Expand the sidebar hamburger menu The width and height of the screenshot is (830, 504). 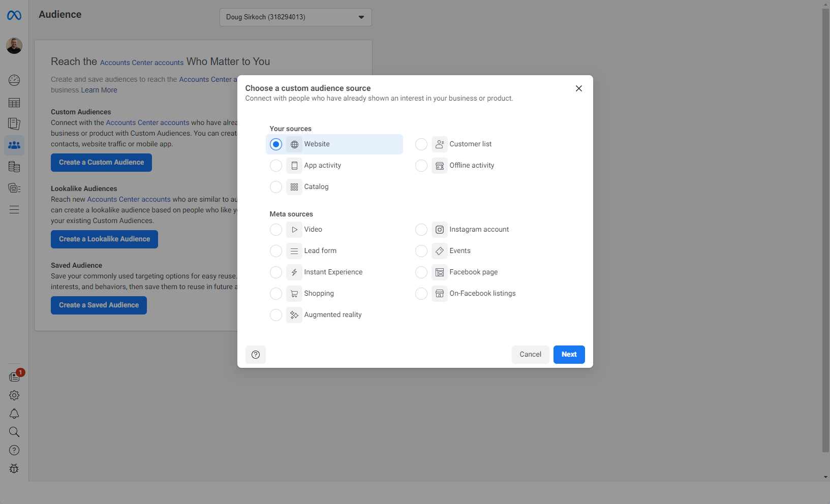click(14, 209)
